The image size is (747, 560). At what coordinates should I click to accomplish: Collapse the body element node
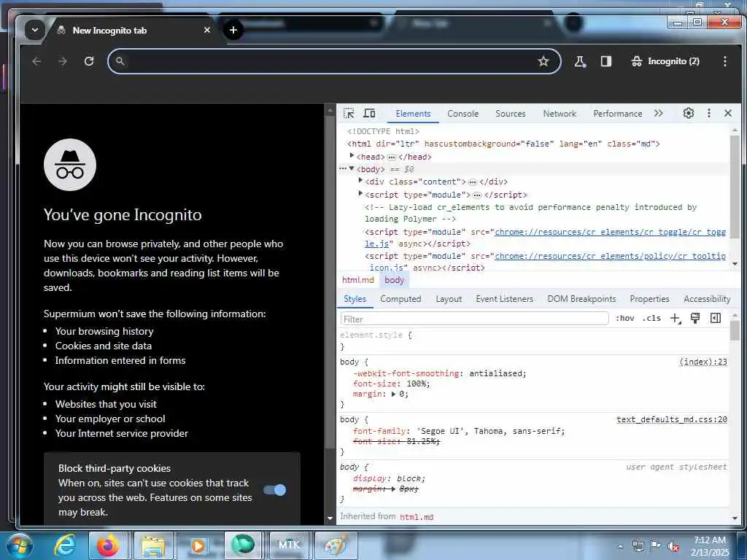click(x=352, y=168)
